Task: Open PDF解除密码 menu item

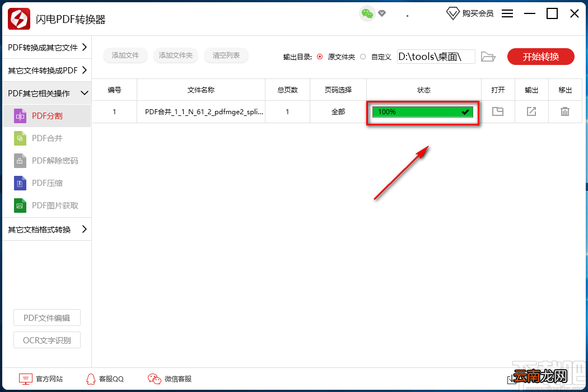Action: point(47,161)
